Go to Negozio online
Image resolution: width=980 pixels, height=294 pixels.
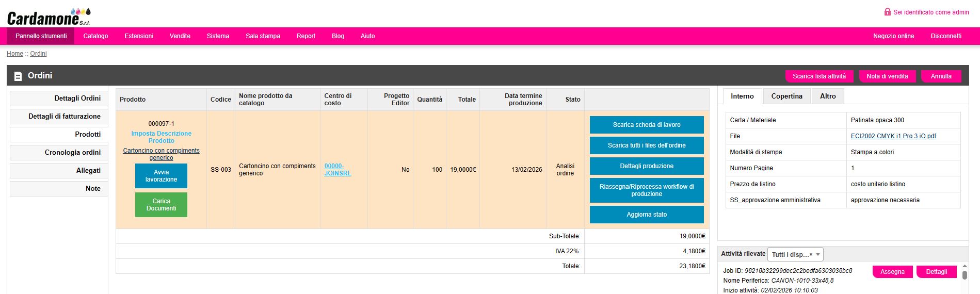coord(893,36)
